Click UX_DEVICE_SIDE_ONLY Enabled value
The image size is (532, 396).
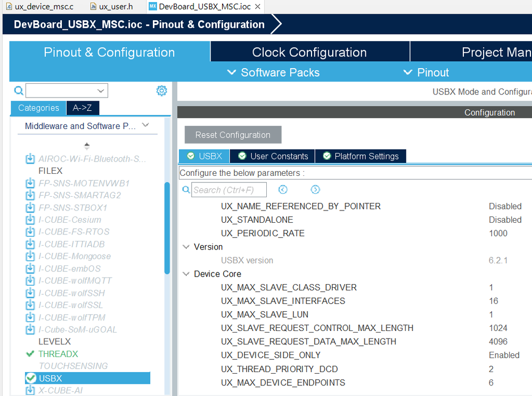click(504, 355)
